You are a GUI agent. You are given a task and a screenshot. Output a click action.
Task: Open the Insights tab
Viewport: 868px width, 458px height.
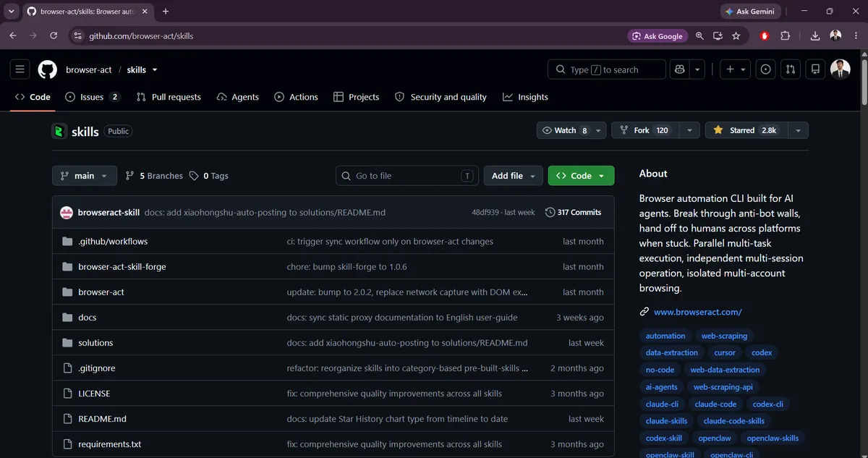pos(526,97)
